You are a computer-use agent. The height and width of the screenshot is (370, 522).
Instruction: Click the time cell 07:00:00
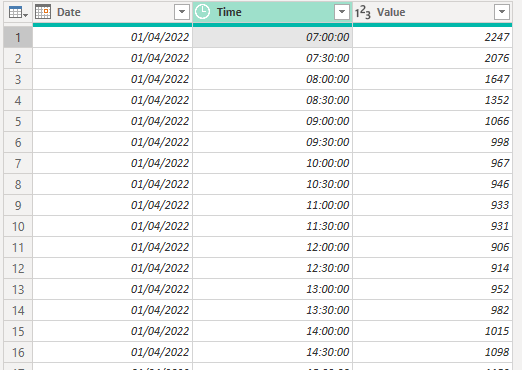(x=272, y=37)
